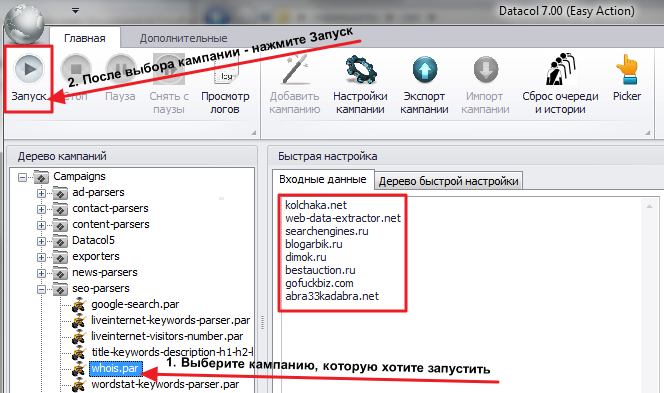Click the dimok.ru input line
Screen dimensions: 664x393
tap(305, 257)
